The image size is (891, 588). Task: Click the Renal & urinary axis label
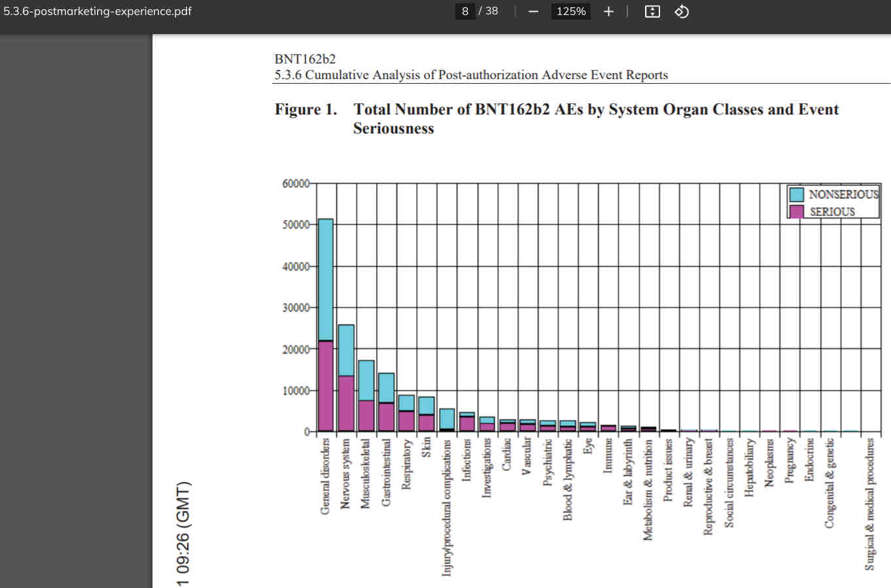coord(689,472)
